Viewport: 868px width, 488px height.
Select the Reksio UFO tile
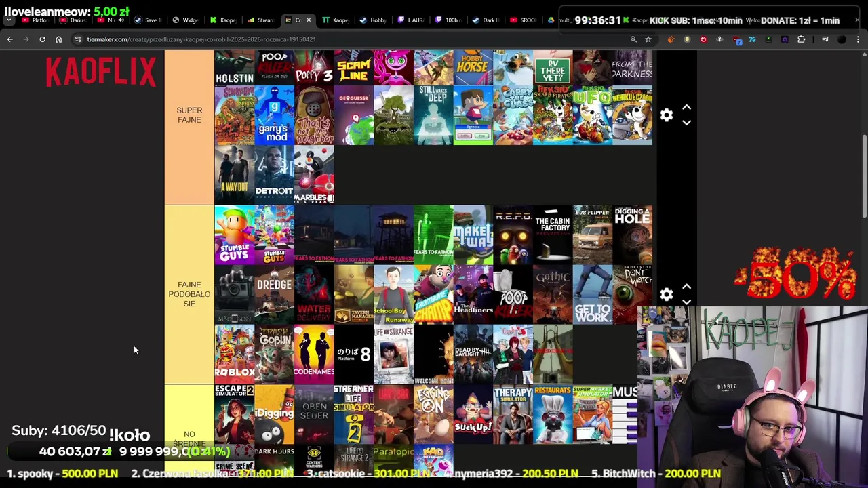pyautogui.click(x=593, y=115)
